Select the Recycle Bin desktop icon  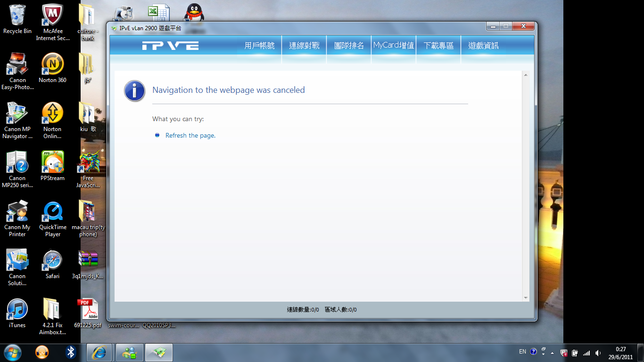point(17,19)
